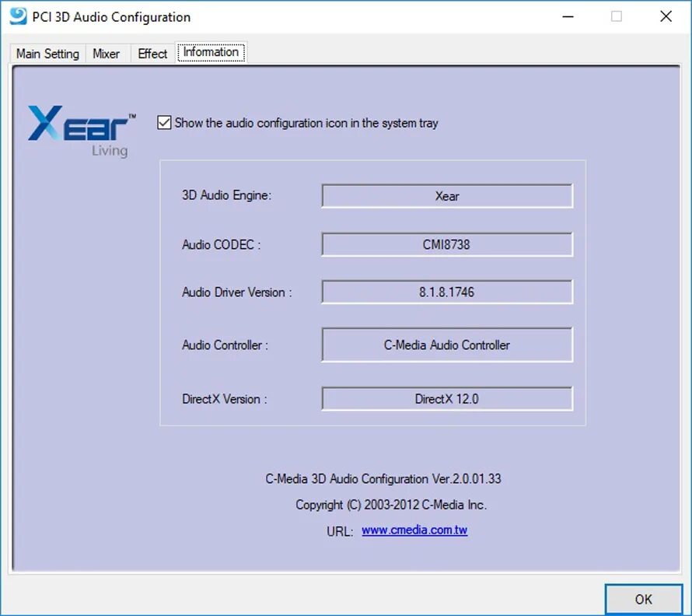
Task: Click the 'DirectX Version :' label
Action: pyautogui.click(x=225, y=399)
